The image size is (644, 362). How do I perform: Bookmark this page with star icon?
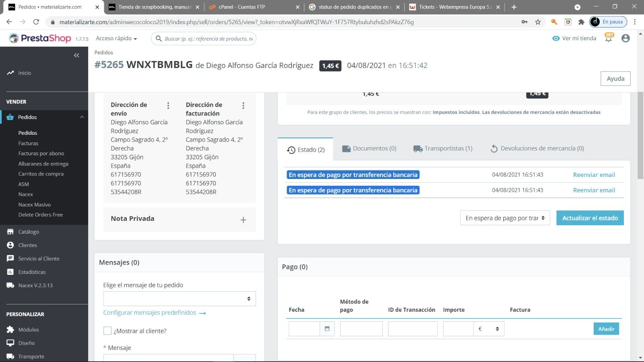point(538,22)
